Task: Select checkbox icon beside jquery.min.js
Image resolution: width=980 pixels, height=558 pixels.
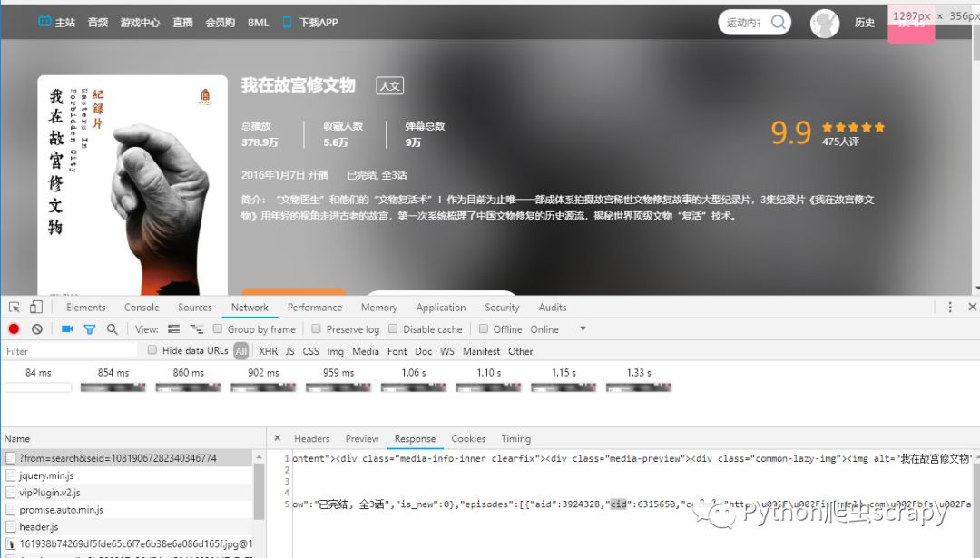Action: [10, 475]
